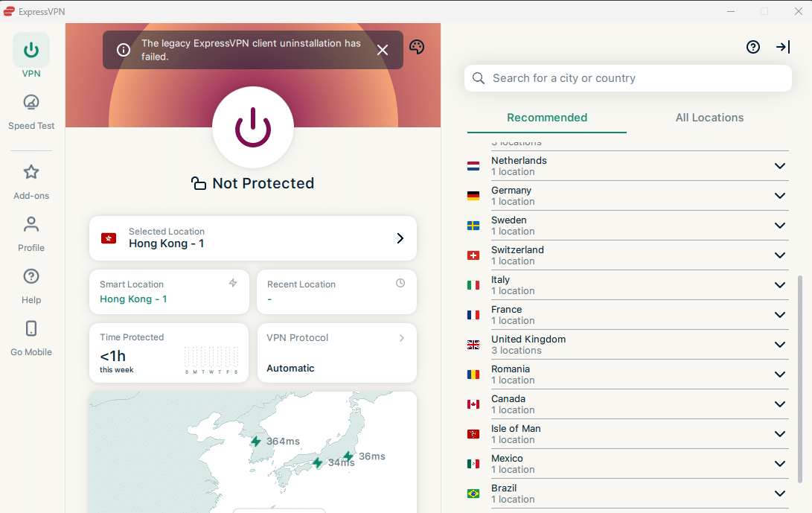Expand the United Kingdom locations list
The height and width of the screenshot is (513, 812).
click(x=780, y=344)
